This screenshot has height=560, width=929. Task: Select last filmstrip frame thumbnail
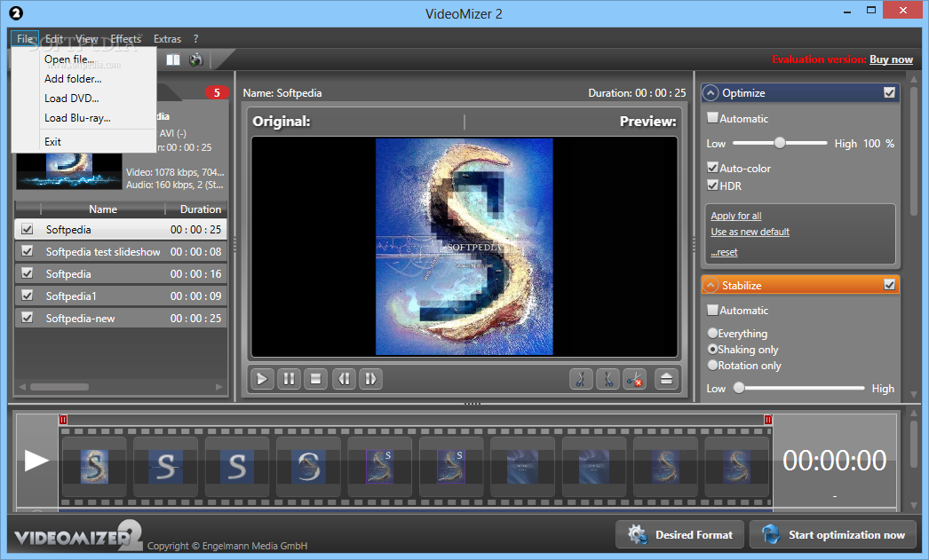(x=737, y=467)
